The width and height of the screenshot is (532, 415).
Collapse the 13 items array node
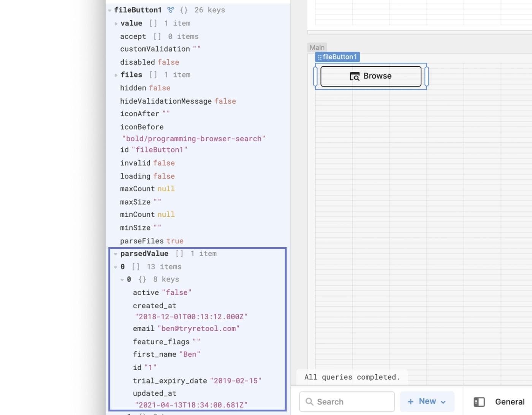(x=116, y=267)
